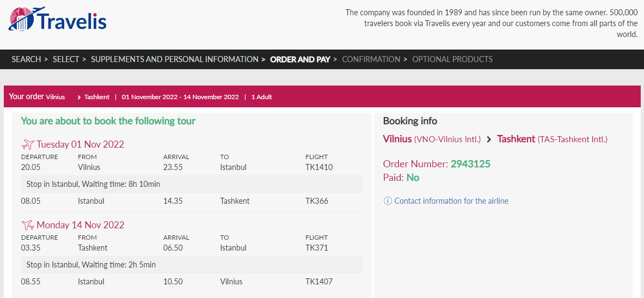The width and height of the screenshot is (644, 298).
Task: Click order number 2943125
Action: pos(471,164)
